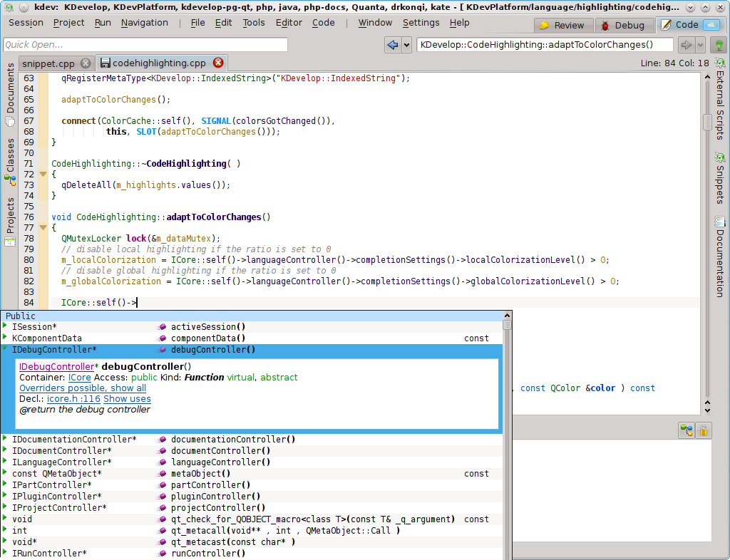Open the Documents side panel
730x560 pixels.
(10, 95)
